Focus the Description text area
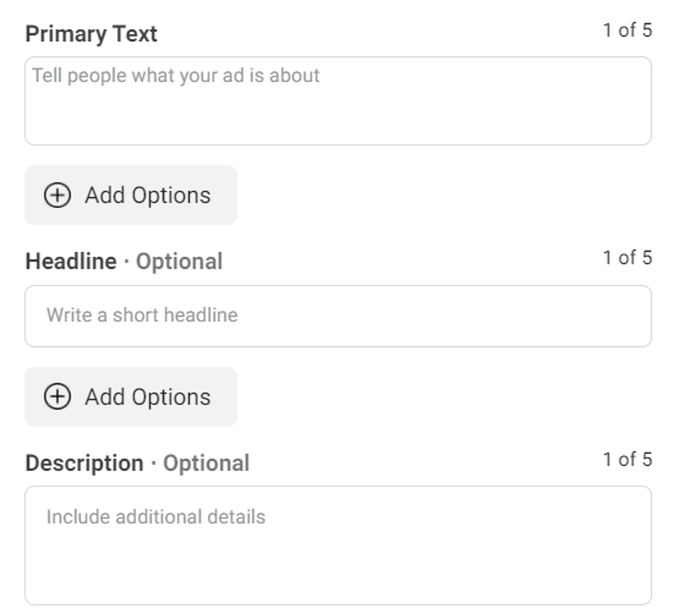675x616 pixels. 337,545
